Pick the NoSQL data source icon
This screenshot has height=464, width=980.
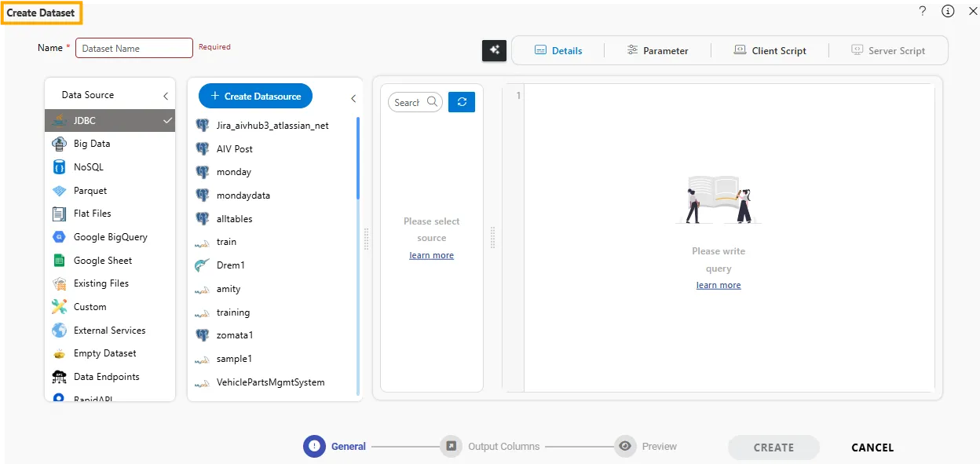[x=59, y=167]
